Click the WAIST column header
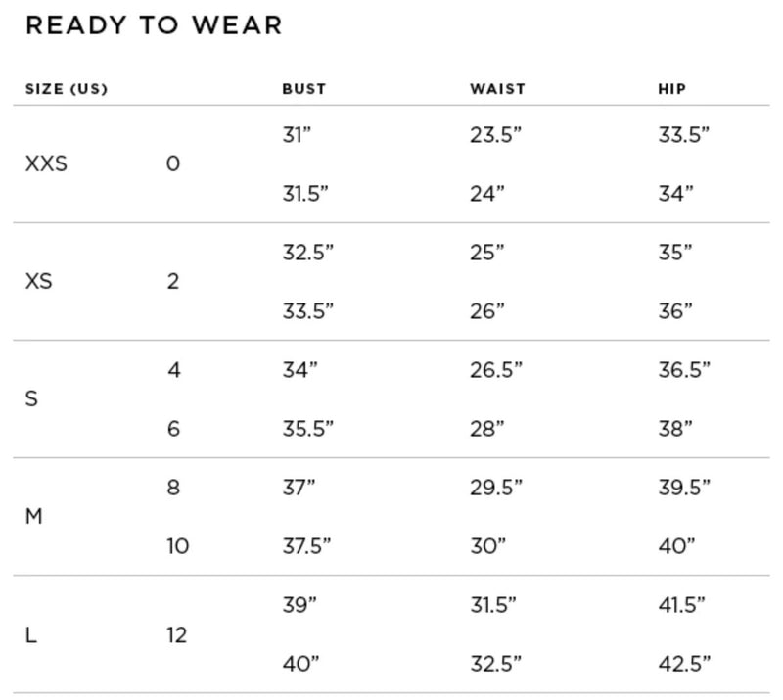The height and width of the screenshot is (700, 783). point(497,89)
